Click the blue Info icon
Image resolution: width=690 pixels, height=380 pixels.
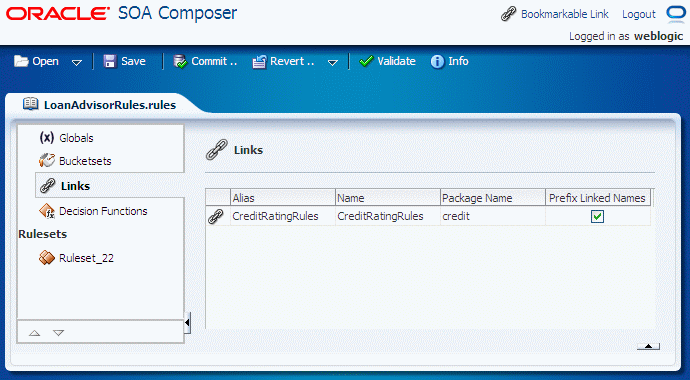coord(437,62)
